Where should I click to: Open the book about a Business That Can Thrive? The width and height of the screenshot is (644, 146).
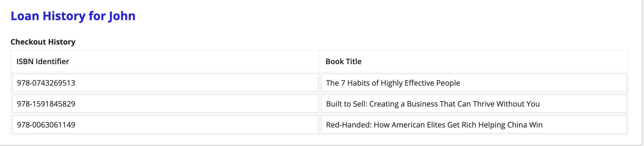(x=433, y=104)
